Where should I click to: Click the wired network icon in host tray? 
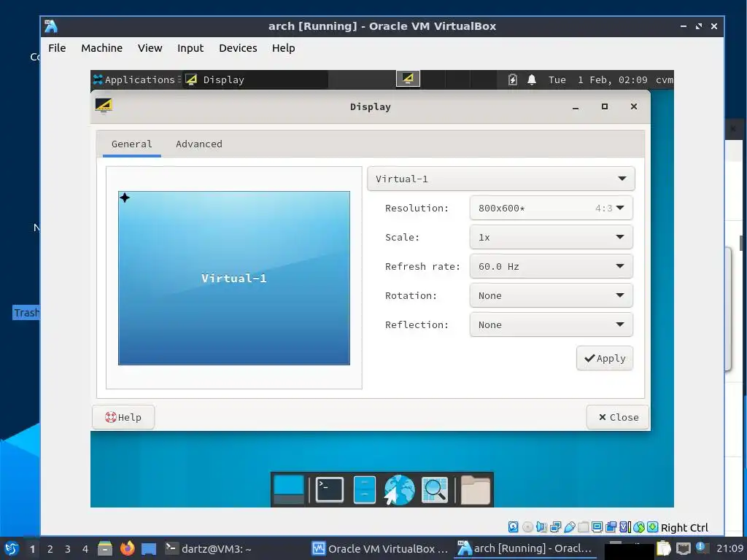click(683, 549)
